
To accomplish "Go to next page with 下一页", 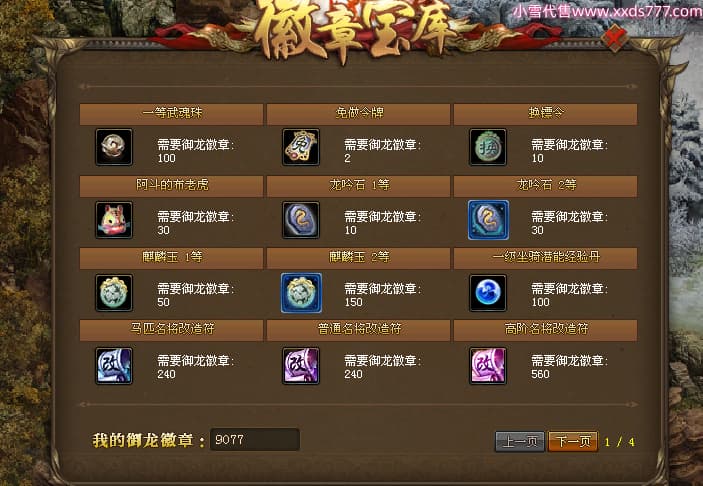I will click(x=573, y=442).
